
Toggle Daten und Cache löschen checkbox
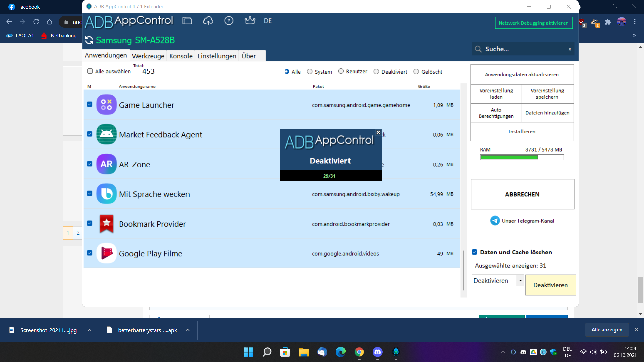click(x=475, y=252)
